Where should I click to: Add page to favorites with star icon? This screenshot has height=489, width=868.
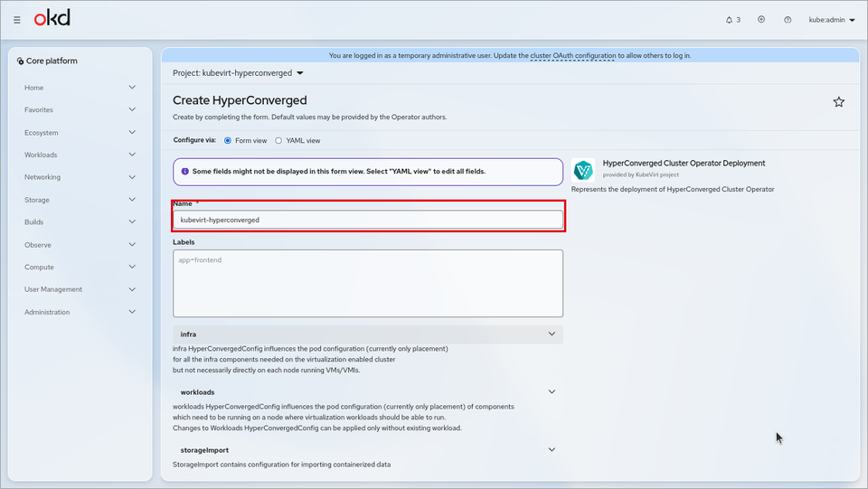click(839, 102)
